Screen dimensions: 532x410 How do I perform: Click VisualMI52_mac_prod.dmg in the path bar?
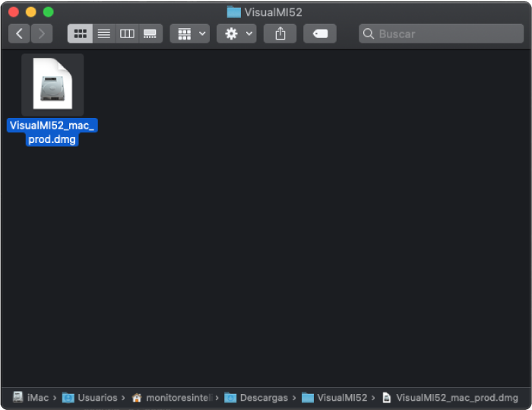tap(450, 397)
